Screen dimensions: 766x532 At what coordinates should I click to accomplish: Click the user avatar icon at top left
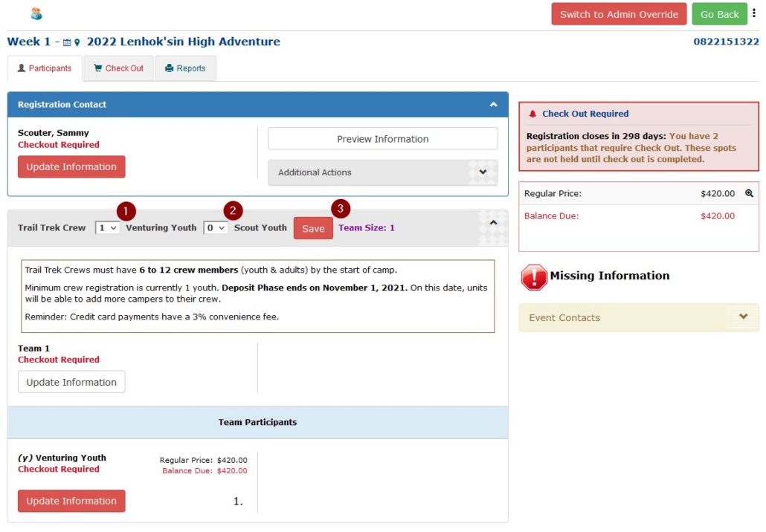pyautogui.click(x=36, y=13)
